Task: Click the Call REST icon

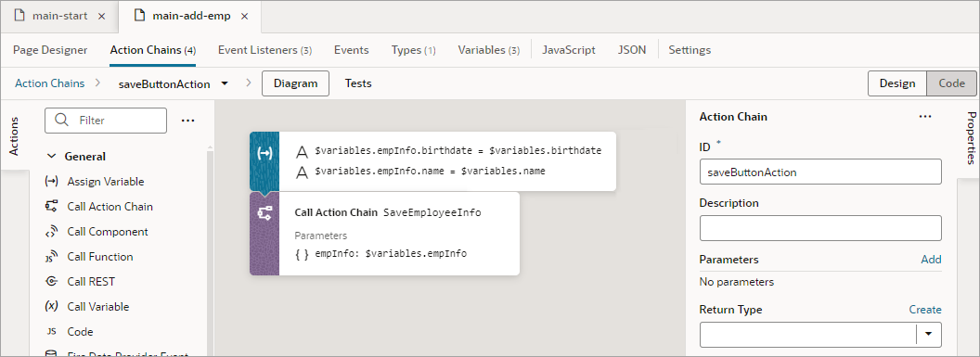Action: pyautogui.click(x=52, y=282)
